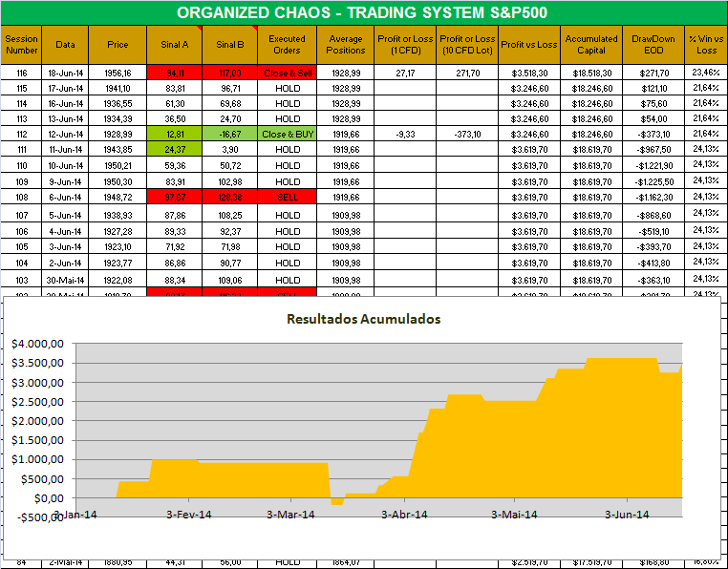Viewport: 728px width, 569px height.
Task: Click Profit or Loss (1 CFD) header
Action: [405, 45]
